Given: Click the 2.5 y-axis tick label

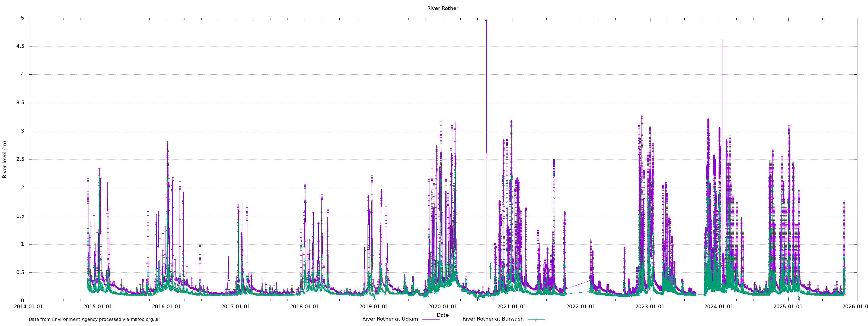Looking at the screenshot, I should [20, 159].
